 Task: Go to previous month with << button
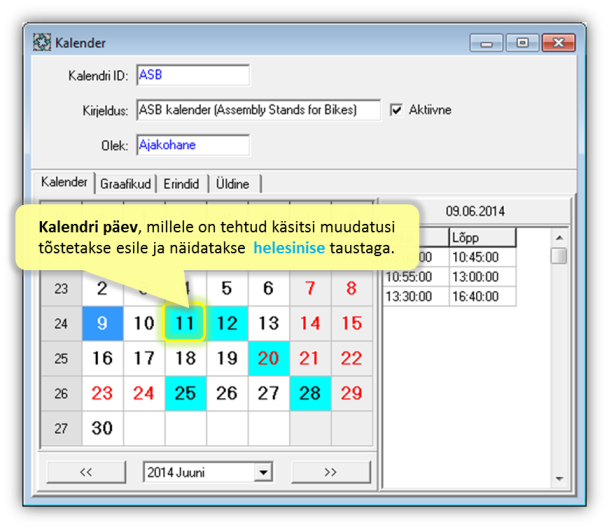coord(86,472)
